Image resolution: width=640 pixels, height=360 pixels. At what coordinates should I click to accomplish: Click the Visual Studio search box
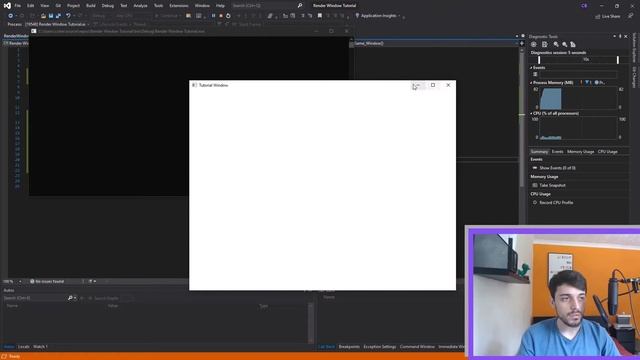tap(267, 6)
